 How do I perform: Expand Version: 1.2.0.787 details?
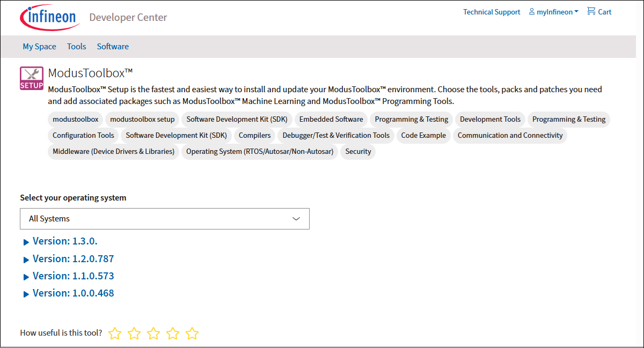pyautogui.click(x=69, y=259)
